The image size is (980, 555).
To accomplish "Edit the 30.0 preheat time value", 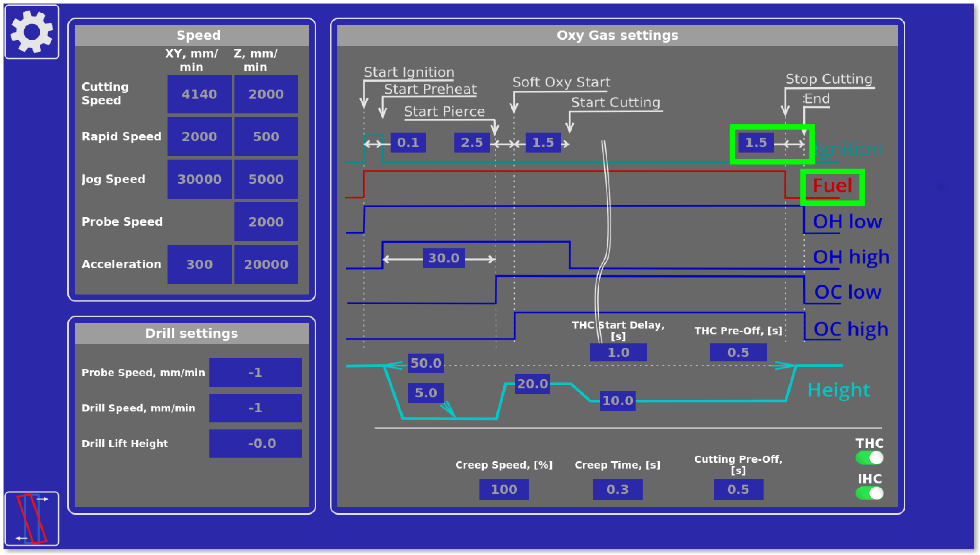I will tap(443, 258).
